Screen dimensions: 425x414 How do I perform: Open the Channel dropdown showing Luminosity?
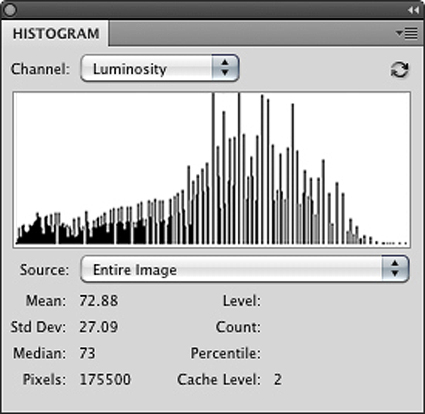[160, 68]
